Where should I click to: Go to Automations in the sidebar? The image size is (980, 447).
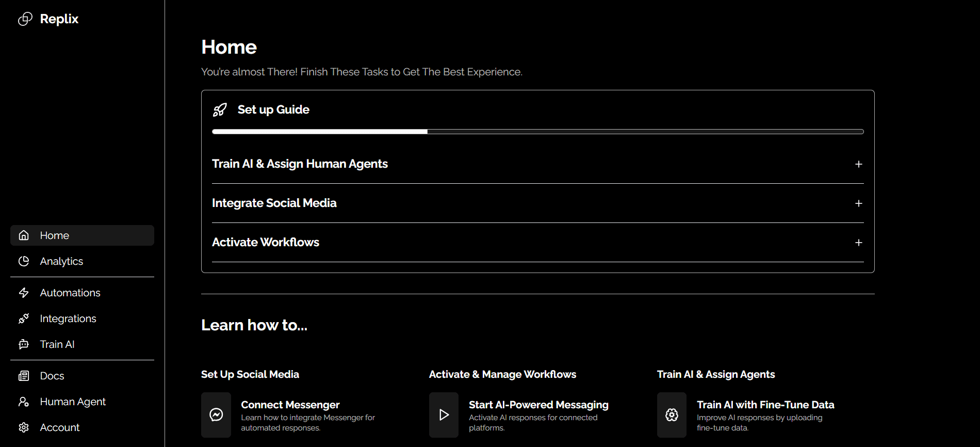(82, 293)
